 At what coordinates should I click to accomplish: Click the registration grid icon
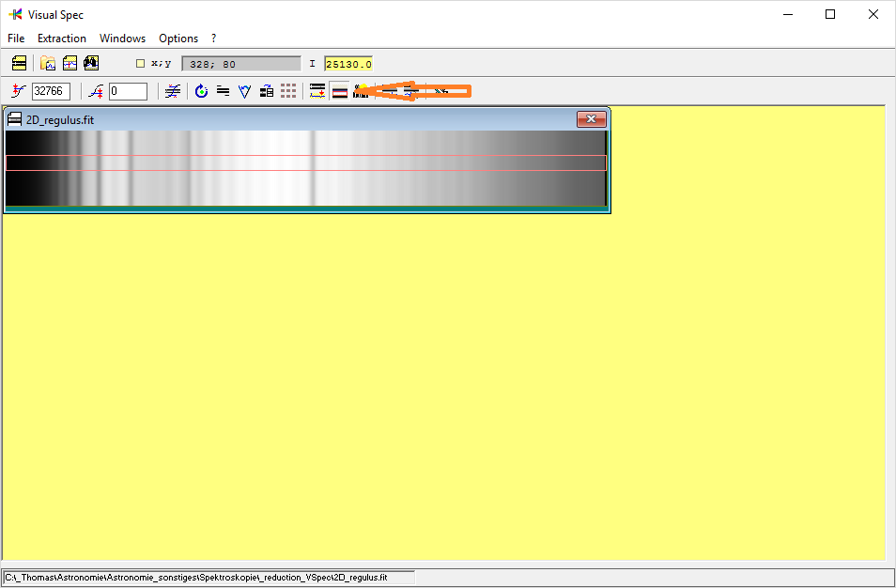click(288, 90)
